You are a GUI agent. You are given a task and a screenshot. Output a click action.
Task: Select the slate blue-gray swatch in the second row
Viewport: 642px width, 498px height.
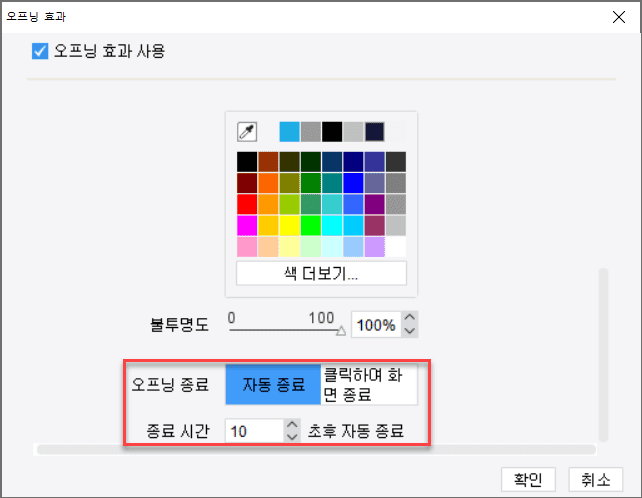point(375,183)
